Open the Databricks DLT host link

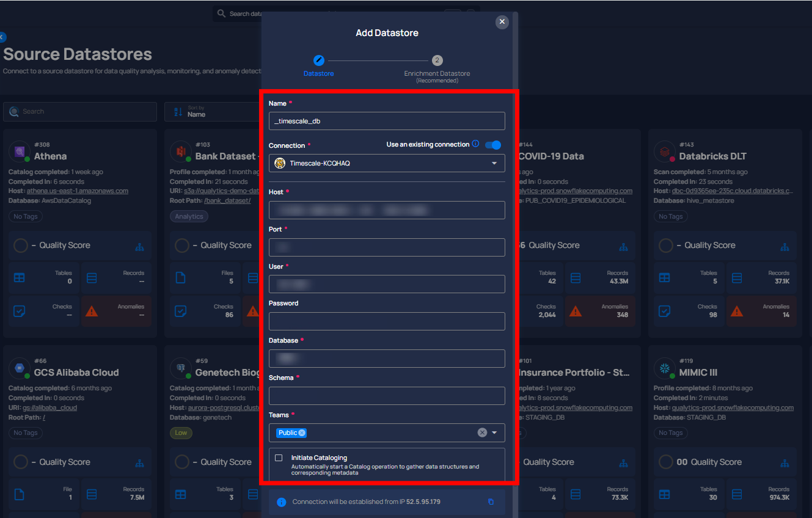733,191
